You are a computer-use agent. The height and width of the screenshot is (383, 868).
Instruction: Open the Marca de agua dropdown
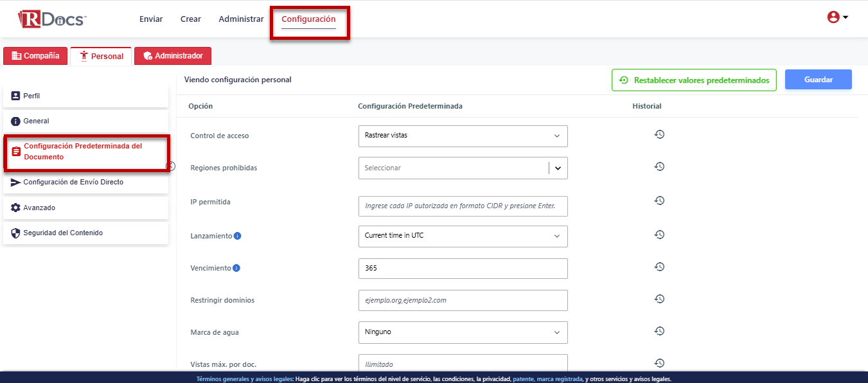point(463,332)
